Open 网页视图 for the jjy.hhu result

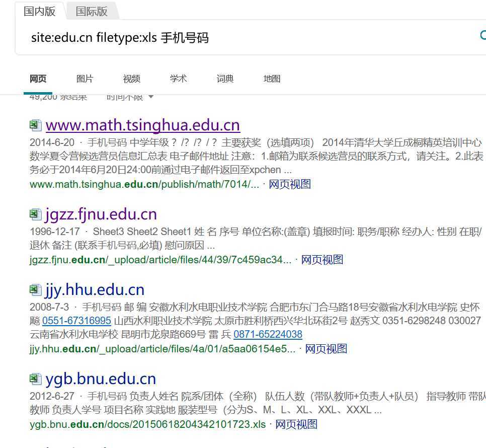(x=326, y=349)
